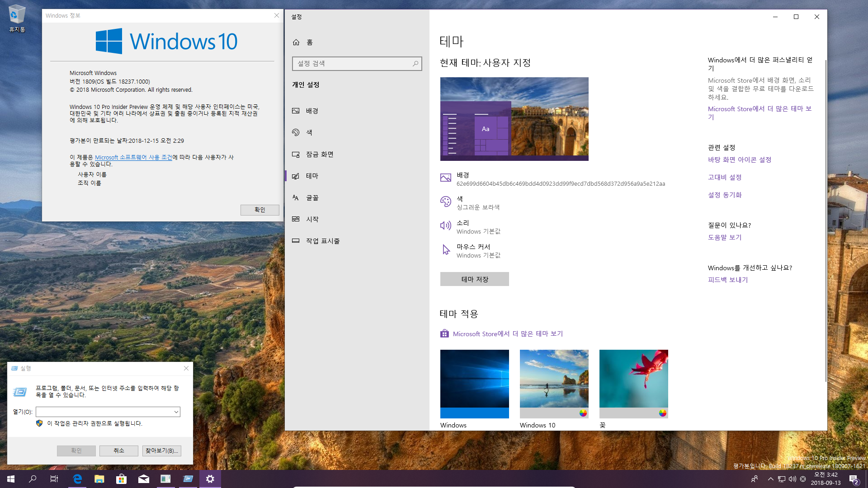
Task: Select Fonts label in sidebar
Action: tap(312, 197)
